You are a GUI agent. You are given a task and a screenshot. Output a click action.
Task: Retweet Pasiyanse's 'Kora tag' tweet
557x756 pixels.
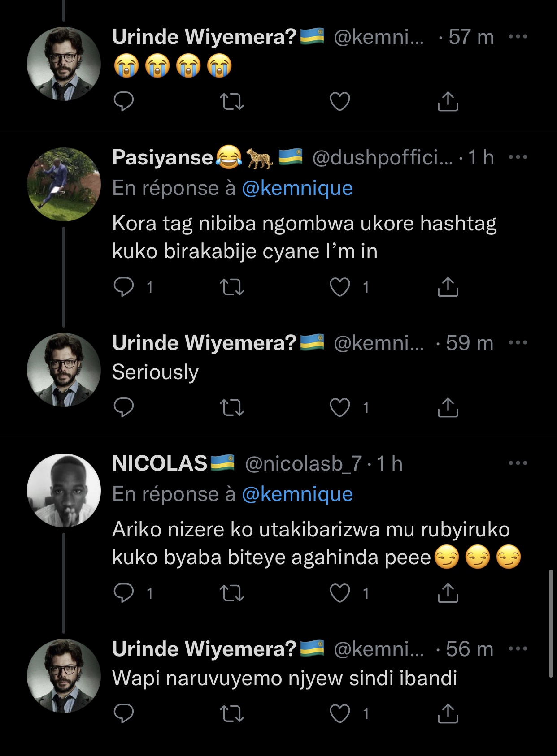(232, 287)
